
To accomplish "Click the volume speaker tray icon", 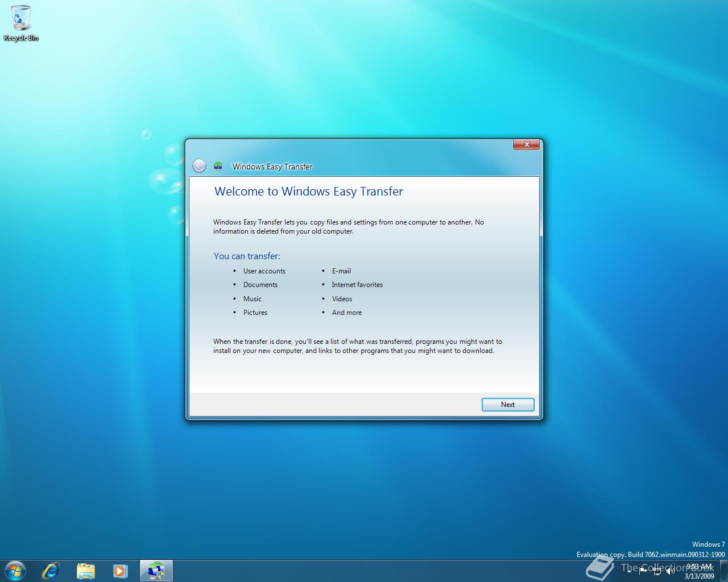I will pyautogui.click(x=671, y=571).
